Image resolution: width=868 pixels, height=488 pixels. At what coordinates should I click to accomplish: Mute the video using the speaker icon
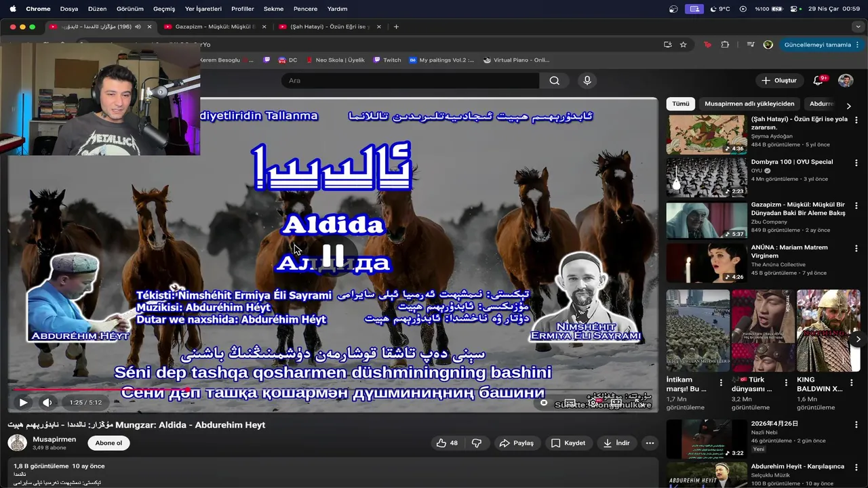click(47, 402)
